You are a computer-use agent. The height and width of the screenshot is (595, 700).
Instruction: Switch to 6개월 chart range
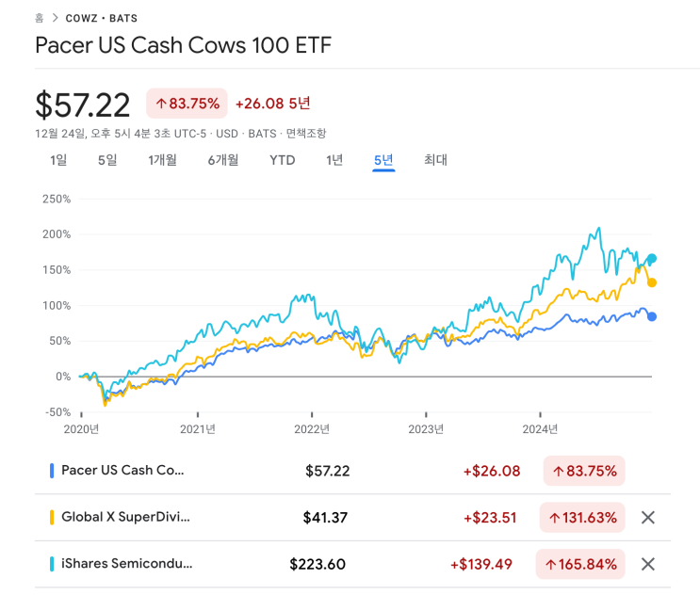223,160
